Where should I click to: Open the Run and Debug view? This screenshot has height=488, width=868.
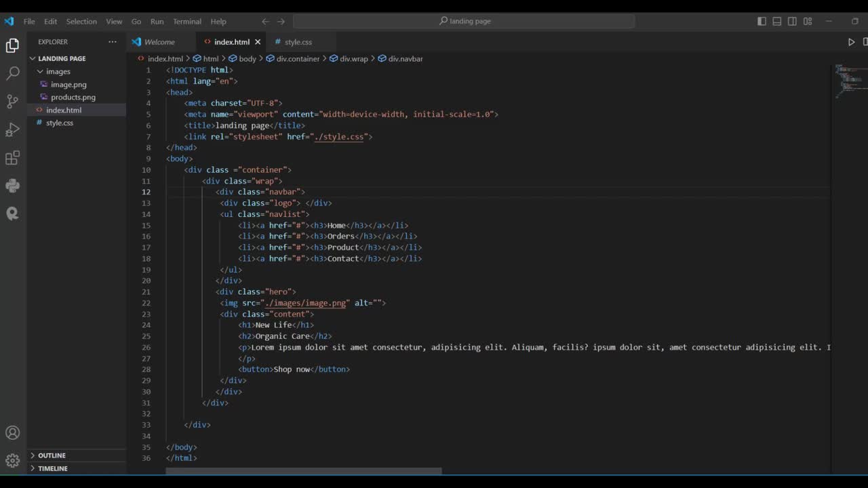point(12,130)
